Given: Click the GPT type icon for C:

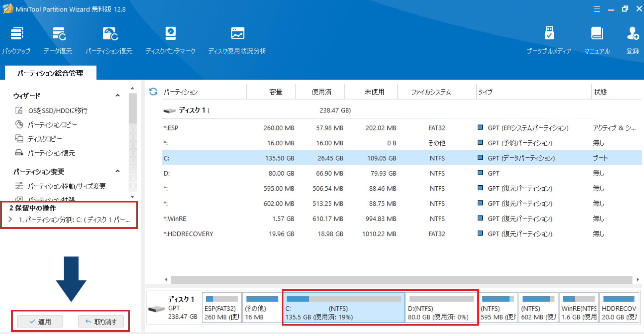Looking at the screenshot, I should point(480,157).
